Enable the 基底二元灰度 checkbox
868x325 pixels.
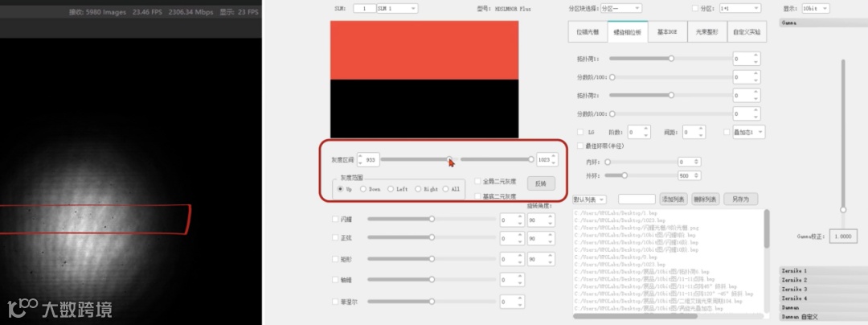click(x=477, y=196)
